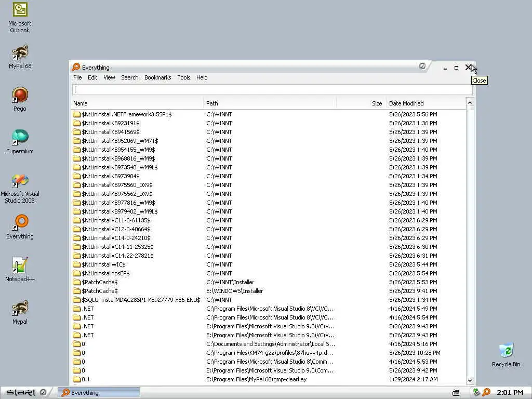Click the scrollbar up arrow
This screenshot has width=532, height=399.
(x=470, y=102)
